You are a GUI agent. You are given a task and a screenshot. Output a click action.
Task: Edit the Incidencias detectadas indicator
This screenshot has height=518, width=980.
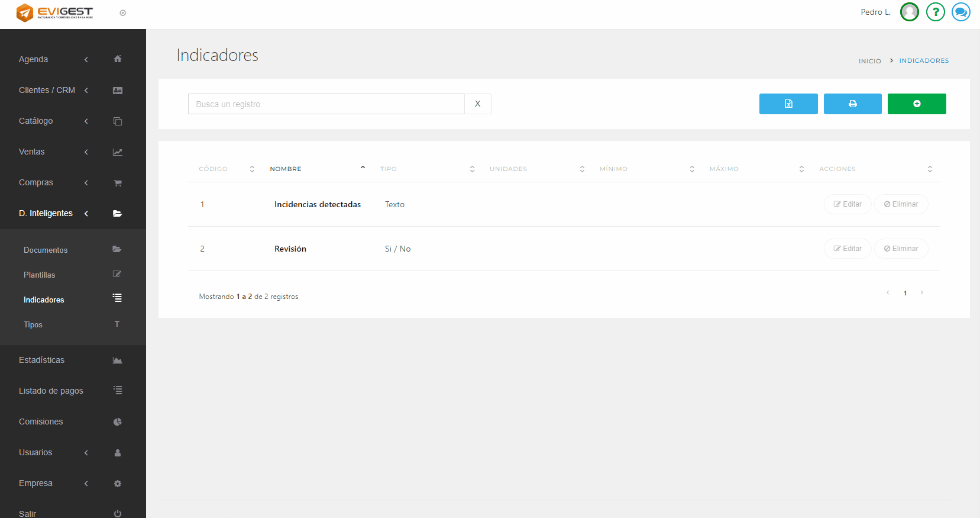[x=847, y=204]
